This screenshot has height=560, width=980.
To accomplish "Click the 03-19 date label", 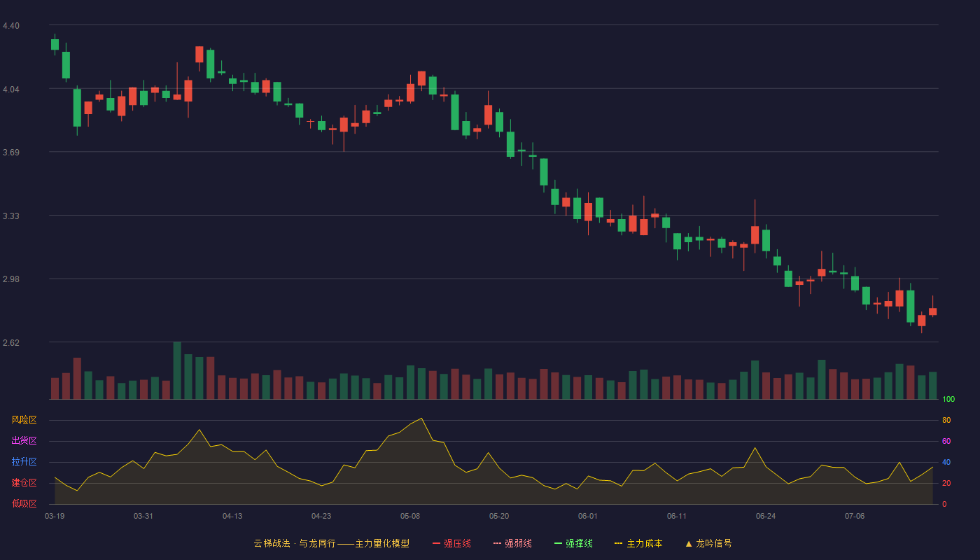I will 55,516.
